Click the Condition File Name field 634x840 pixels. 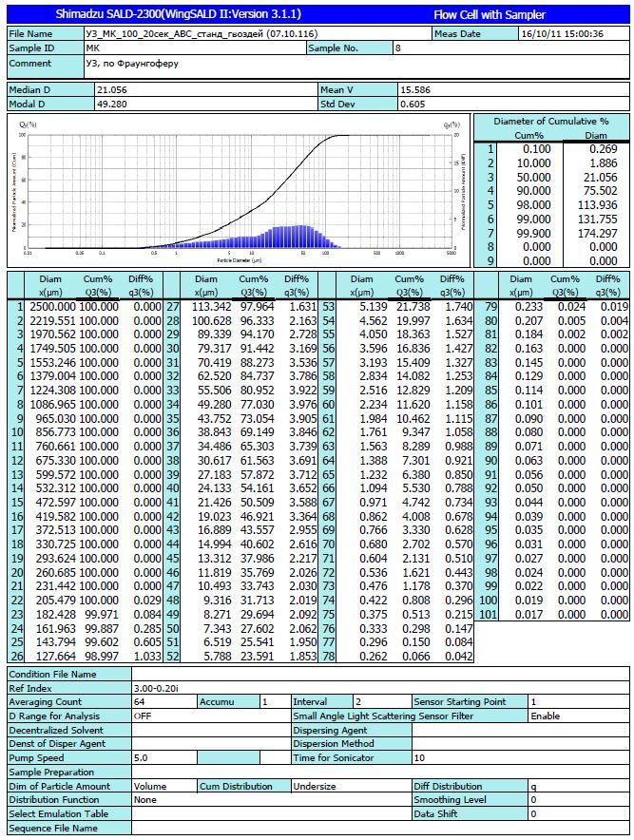click(380, 674)
